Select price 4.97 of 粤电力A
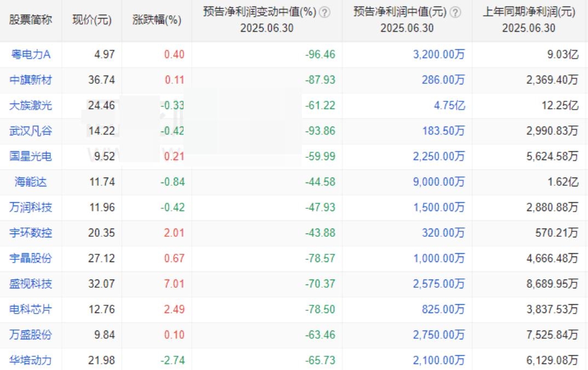 click(105, 54)
